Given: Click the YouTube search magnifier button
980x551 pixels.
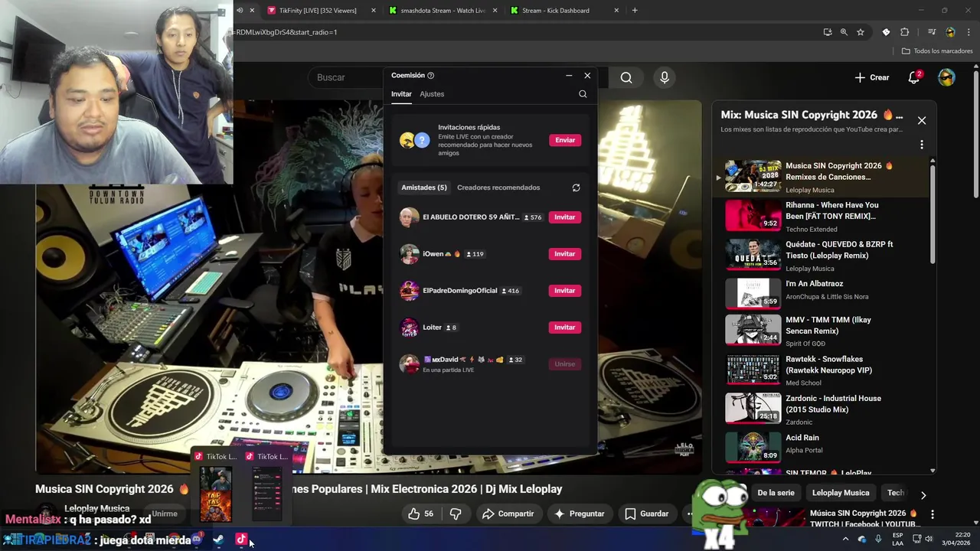Looking at the screenshot, I should [626, 77].
